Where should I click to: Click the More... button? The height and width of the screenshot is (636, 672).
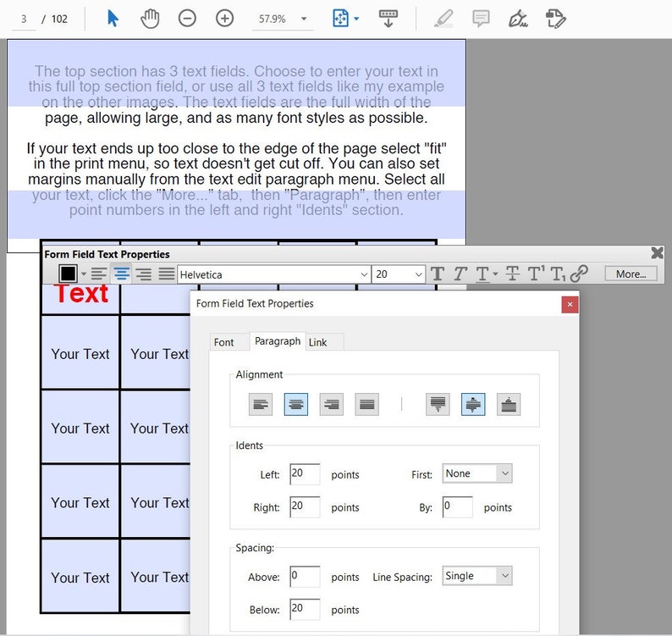631,274
